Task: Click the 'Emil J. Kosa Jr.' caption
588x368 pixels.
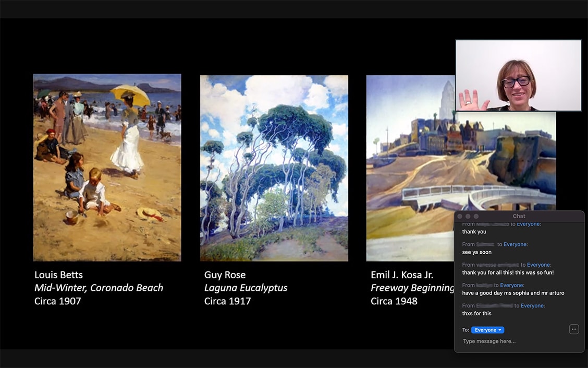Action: click(401, 275)
